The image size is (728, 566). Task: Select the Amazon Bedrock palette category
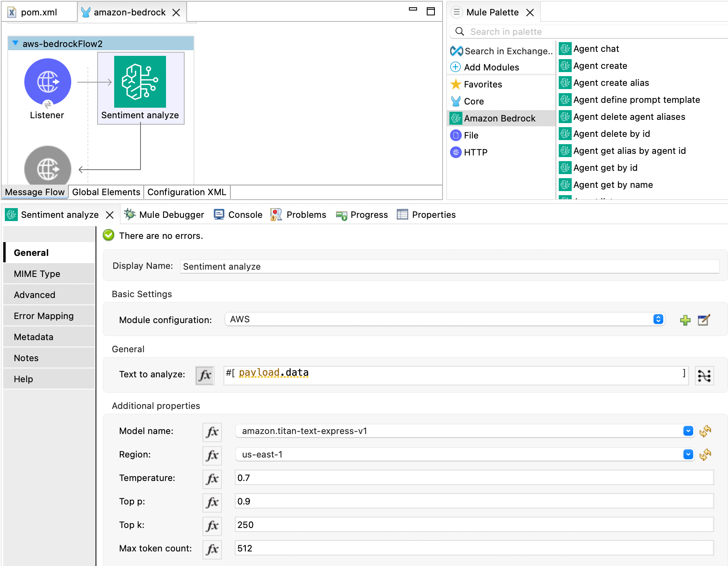pos(501,118)
